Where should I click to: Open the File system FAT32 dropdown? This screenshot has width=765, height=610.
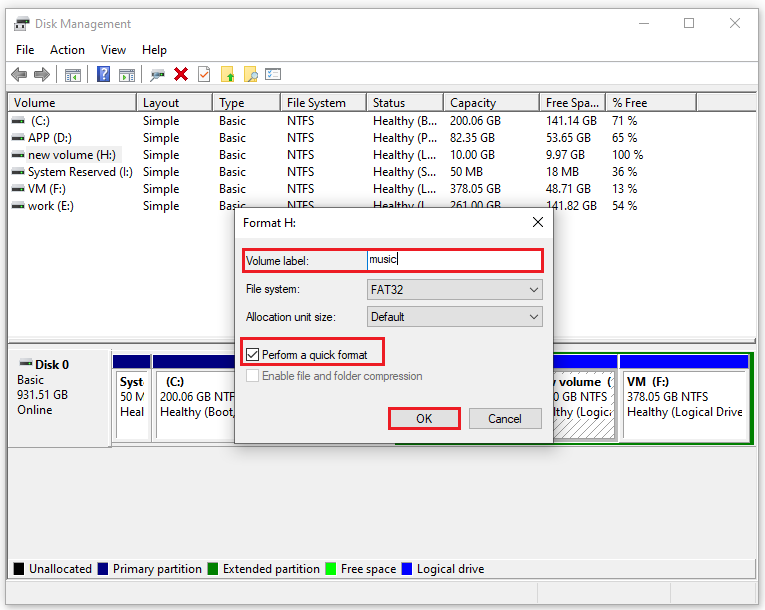[x=454, y=289]
